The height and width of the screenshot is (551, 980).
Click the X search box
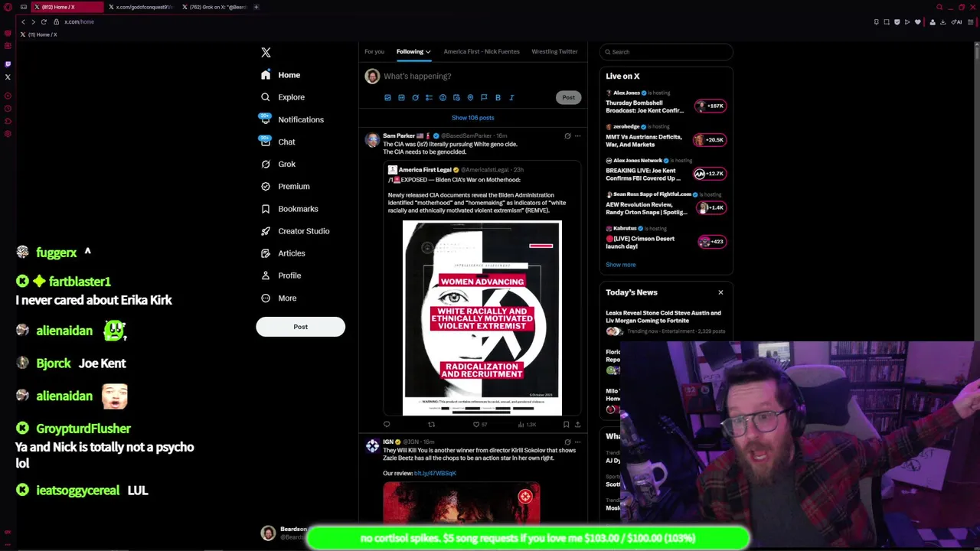pos(666,52)
